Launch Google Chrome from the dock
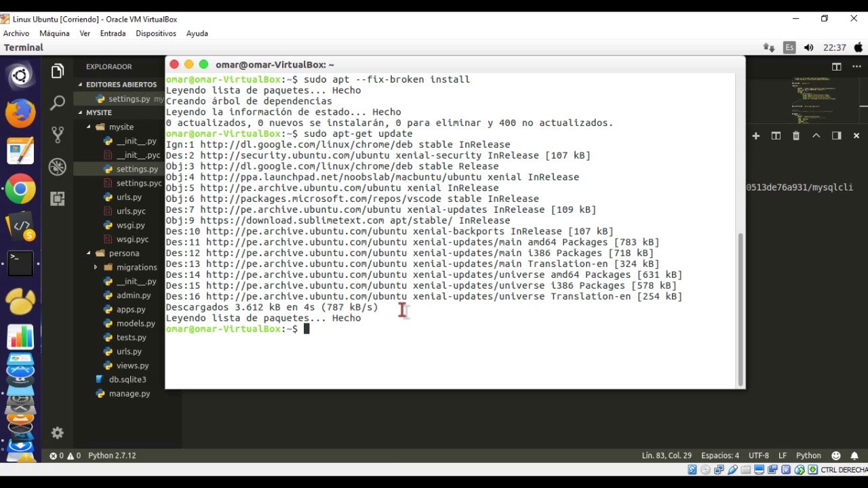This screenshot has width=868, height=488. pyautogui.click(x=20, y=190)
